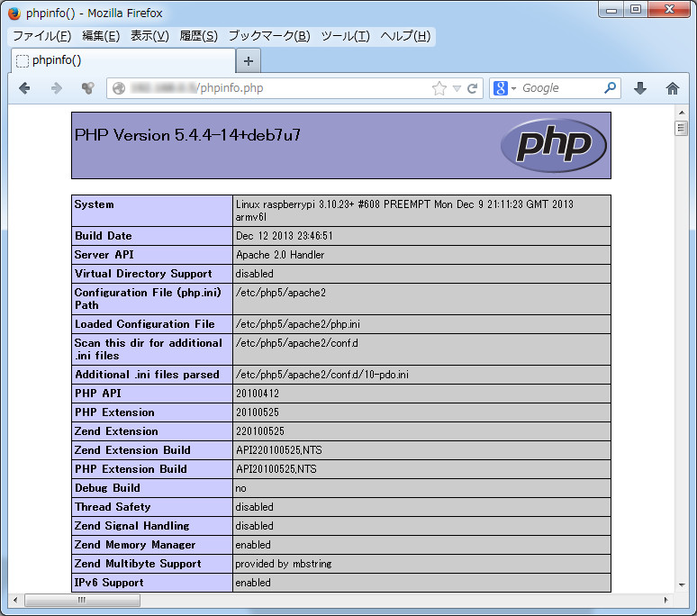The width and height of the screenshot is (697, 616).
Task: Click the 'PHP API' label
Action: pos(98,394)
